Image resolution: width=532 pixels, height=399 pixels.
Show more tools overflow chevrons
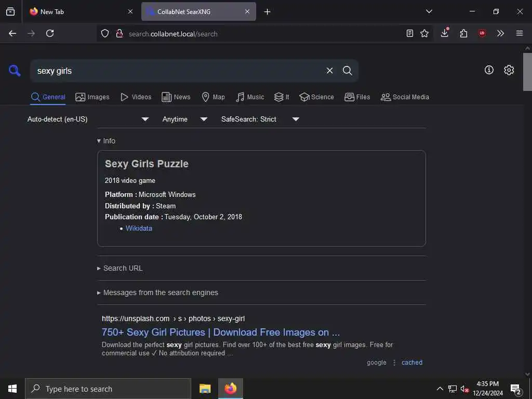tap(500, 33)
